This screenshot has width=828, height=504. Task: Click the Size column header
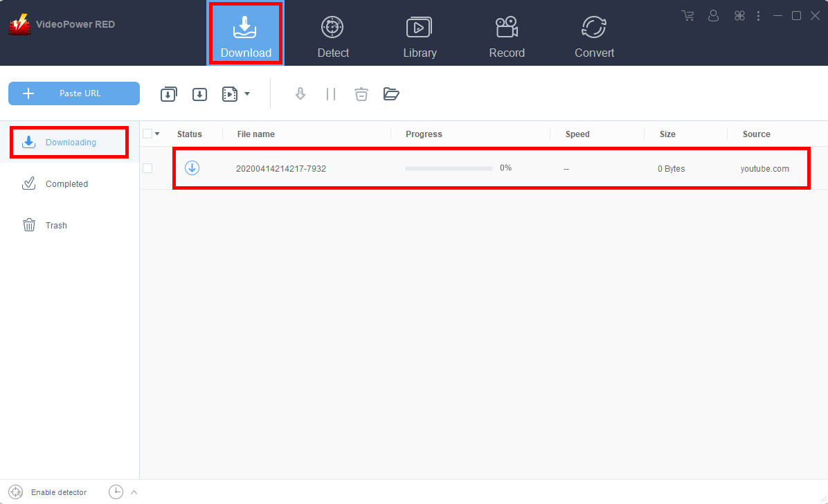pyautogui.click(x=667, y=134)
